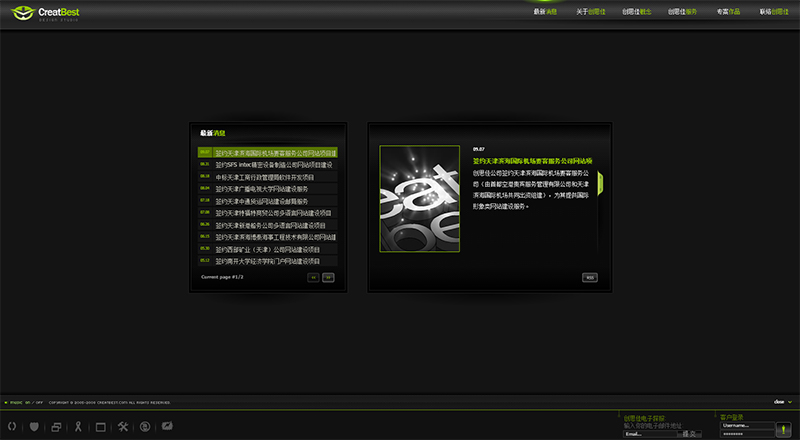Go to previous news page
This screenshot has height=440, width=800.
point(313,277)
